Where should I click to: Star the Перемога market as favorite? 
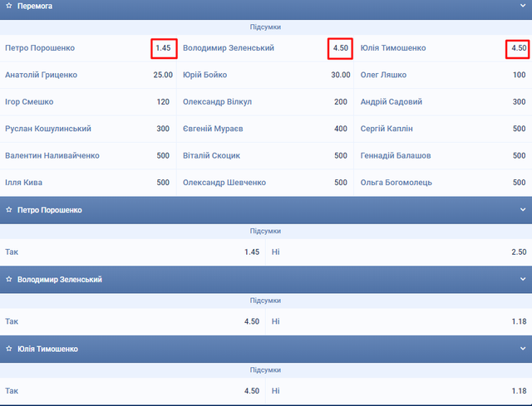click(x=8, y=6)
